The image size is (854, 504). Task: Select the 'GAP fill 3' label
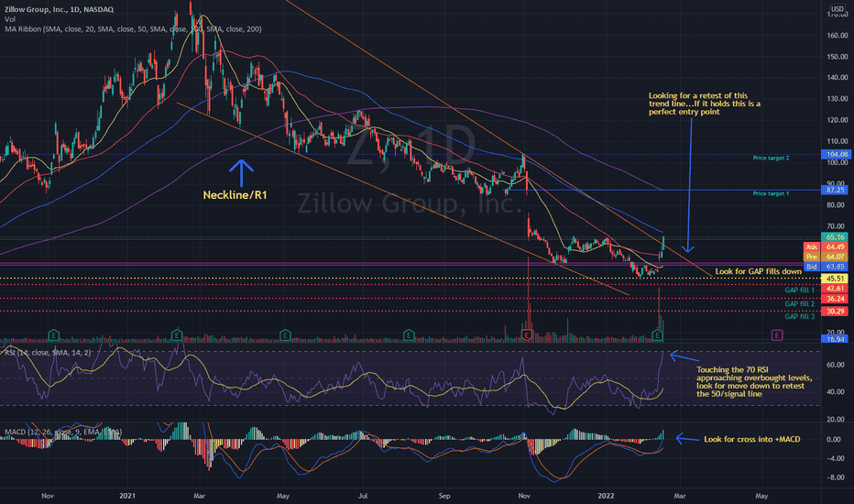tap(800, 316)
